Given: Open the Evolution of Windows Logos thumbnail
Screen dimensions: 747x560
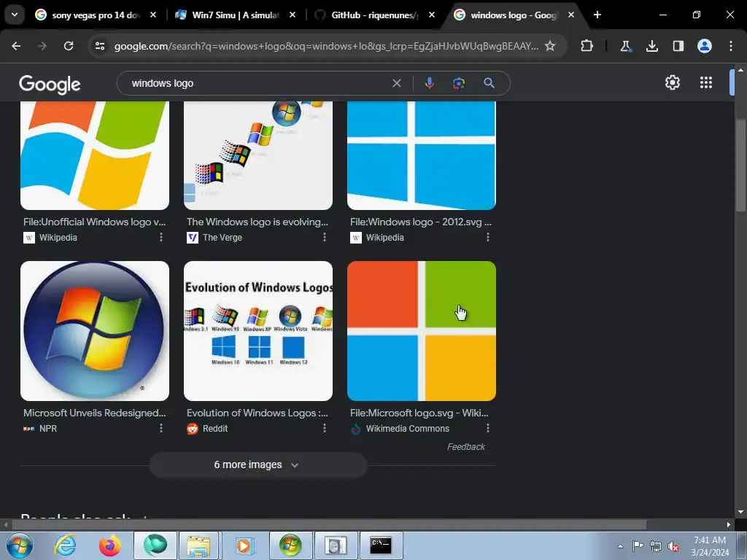Looking at the screenshot, I should click(x=258, y=331).
